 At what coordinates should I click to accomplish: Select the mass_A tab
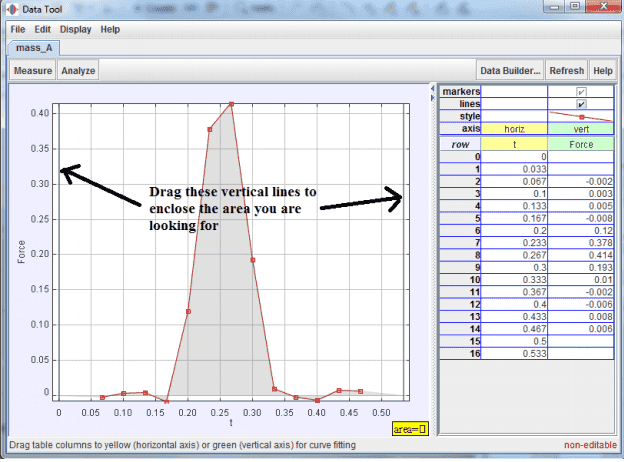click(x=35, y=47)
